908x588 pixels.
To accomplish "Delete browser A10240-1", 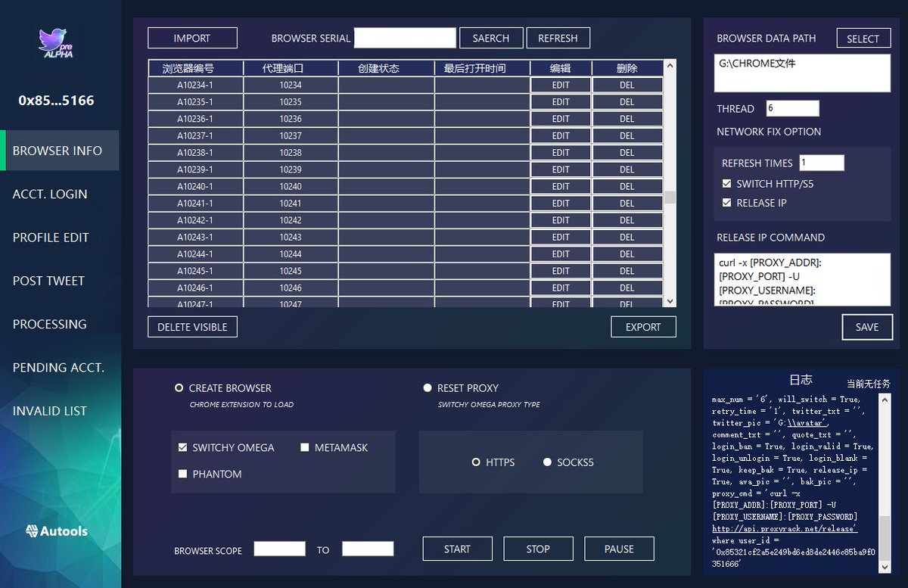I will pos(627,186).
